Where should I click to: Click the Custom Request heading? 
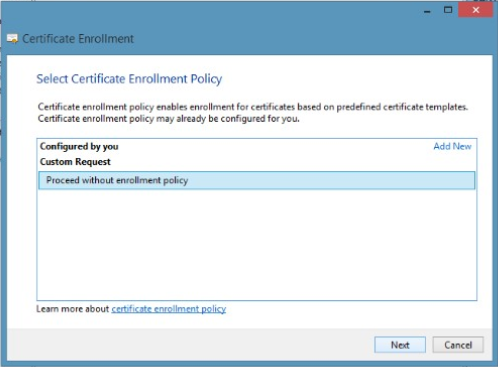pos(75,162)
